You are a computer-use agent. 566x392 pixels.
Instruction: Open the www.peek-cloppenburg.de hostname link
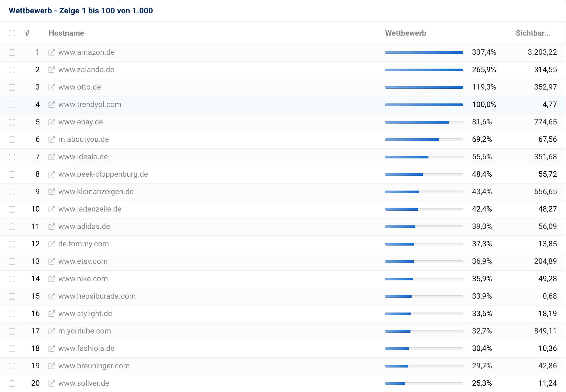(103, 174)
